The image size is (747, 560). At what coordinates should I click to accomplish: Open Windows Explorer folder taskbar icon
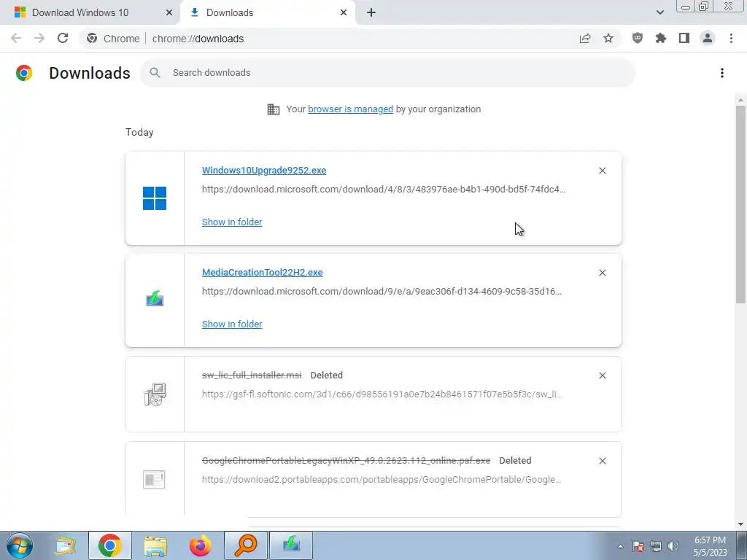(155, 545)
